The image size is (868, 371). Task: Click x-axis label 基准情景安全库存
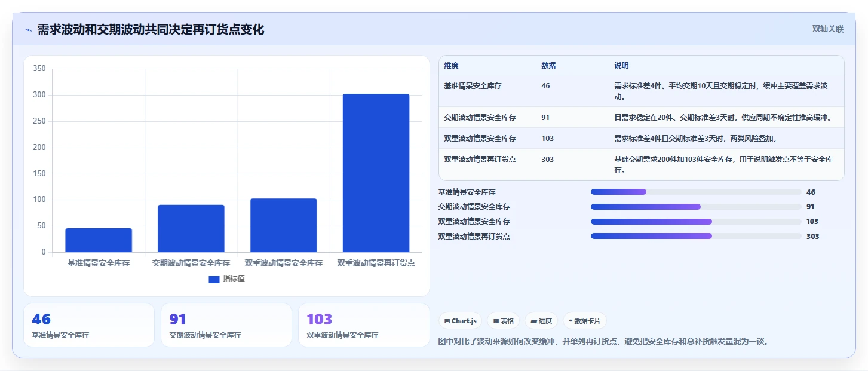pyautogui.click(x=99, y=263)
